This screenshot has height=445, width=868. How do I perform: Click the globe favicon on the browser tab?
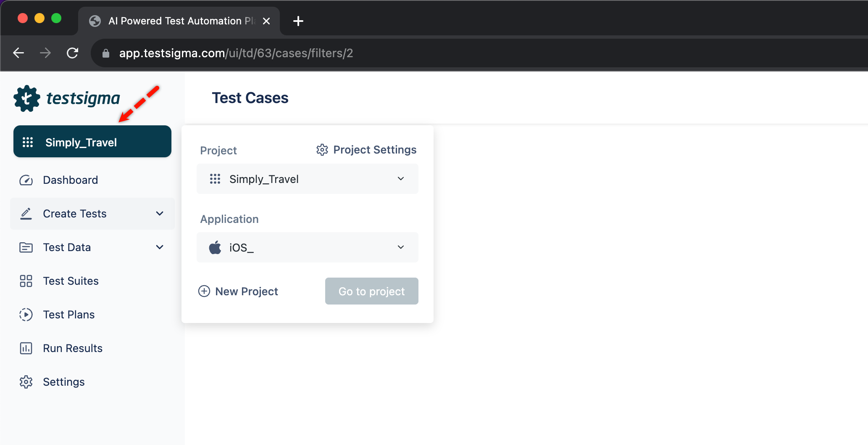[x=95, y=21]
